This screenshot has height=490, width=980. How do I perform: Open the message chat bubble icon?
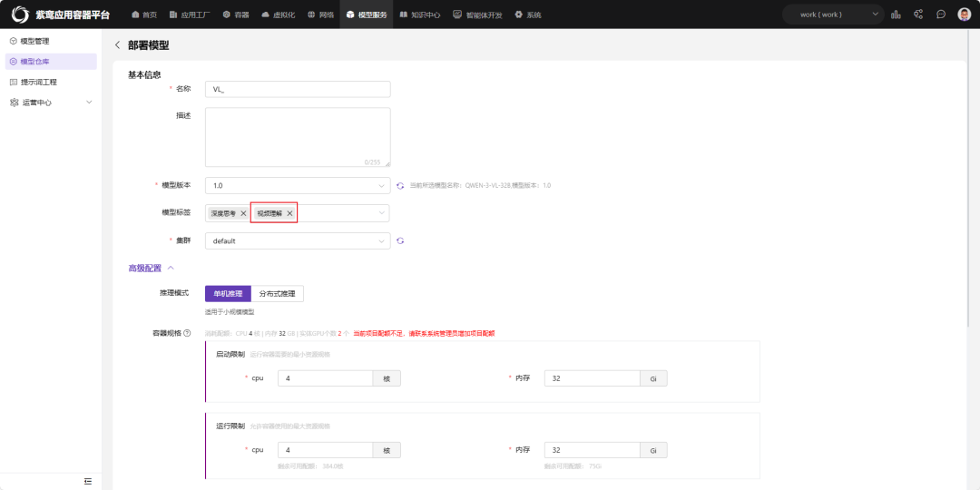tap(941, 15)
